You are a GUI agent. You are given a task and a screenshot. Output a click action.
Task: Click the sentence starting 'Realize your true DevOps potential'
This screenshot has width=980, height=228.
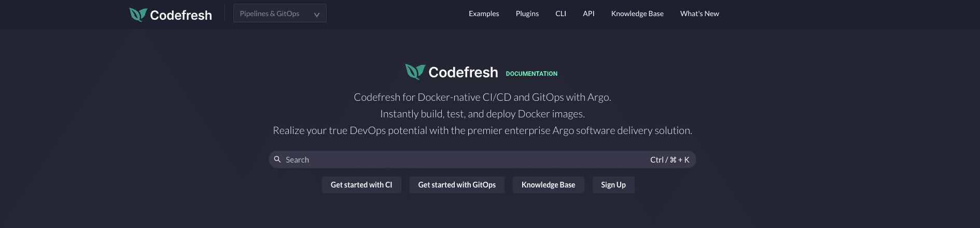[x=482, y=130]
